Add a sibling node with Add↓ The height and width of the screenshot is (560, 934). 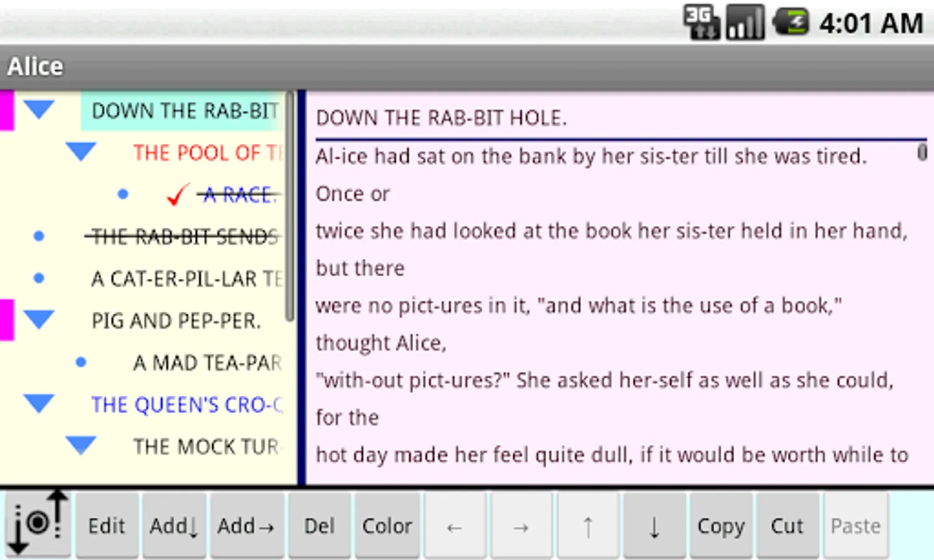point(174,526)
